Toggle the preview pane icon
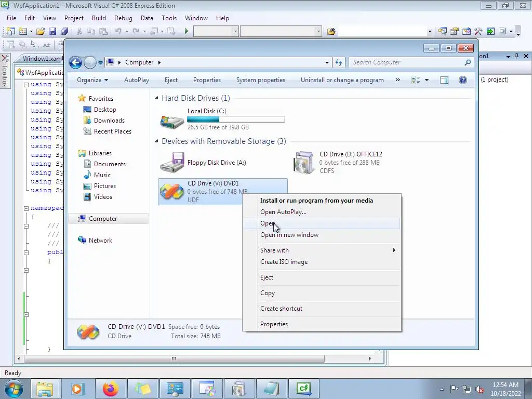This screenshot has width=532, height=399. tap(444, 80)
